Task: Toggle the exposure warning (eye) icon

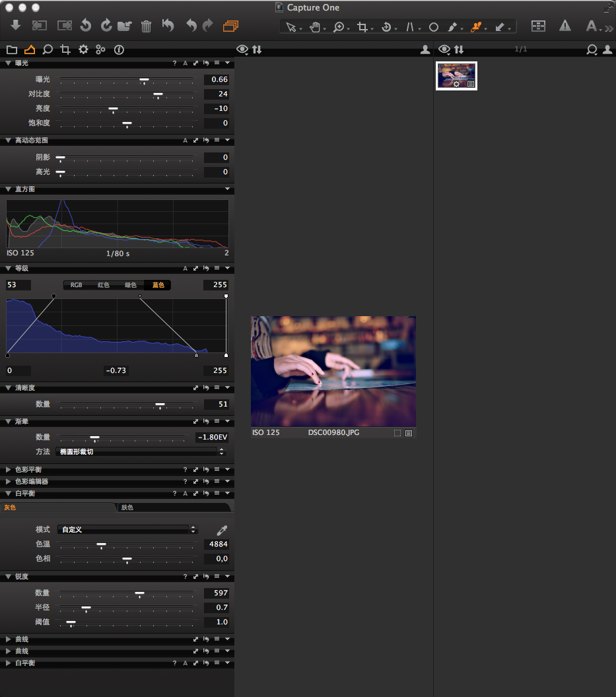Action: pos(242,50)
